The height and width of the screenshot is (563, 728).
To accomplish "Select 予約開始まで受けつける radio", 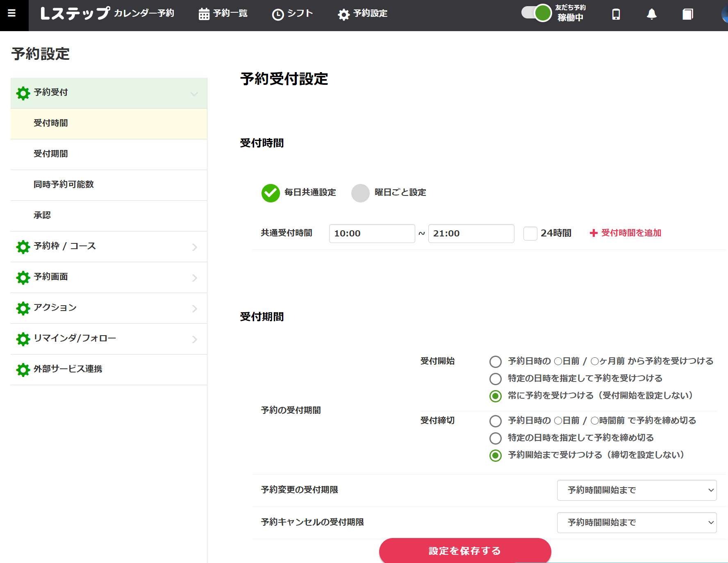I will point(495,455).
